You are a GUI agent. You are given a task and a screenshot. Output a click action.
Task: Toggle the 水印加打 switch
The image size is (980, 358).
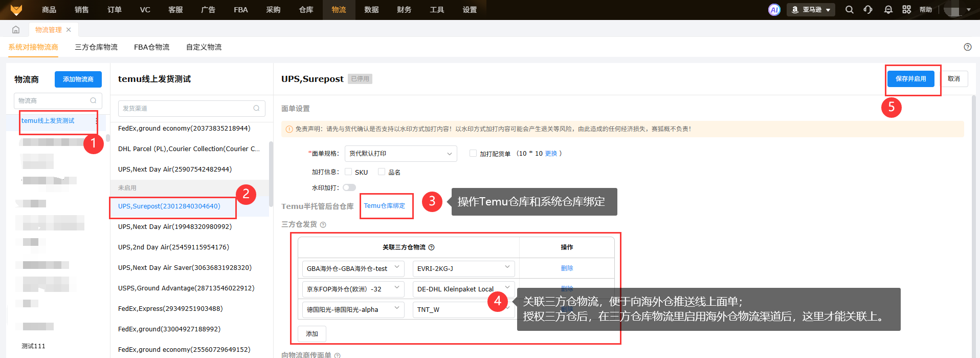[349, 187]
